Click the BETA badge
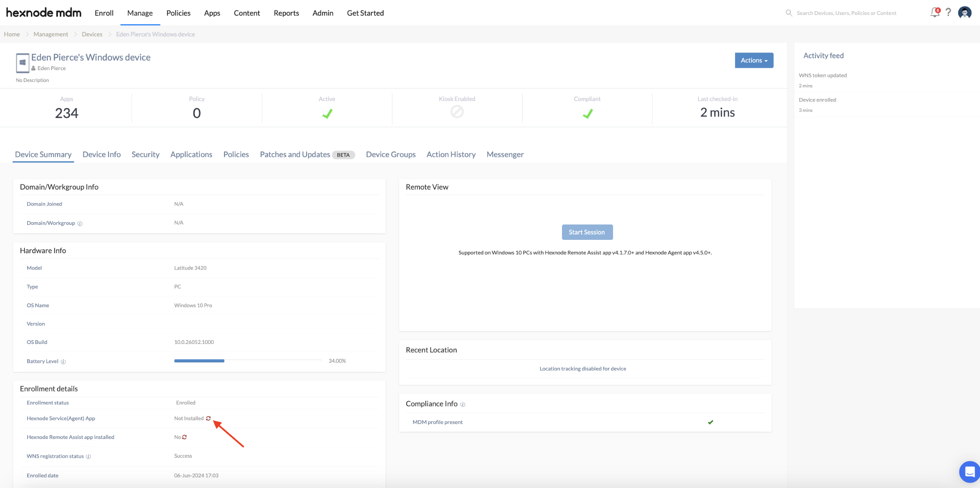This screenshot has width=980, height=488. coord(343,155)
